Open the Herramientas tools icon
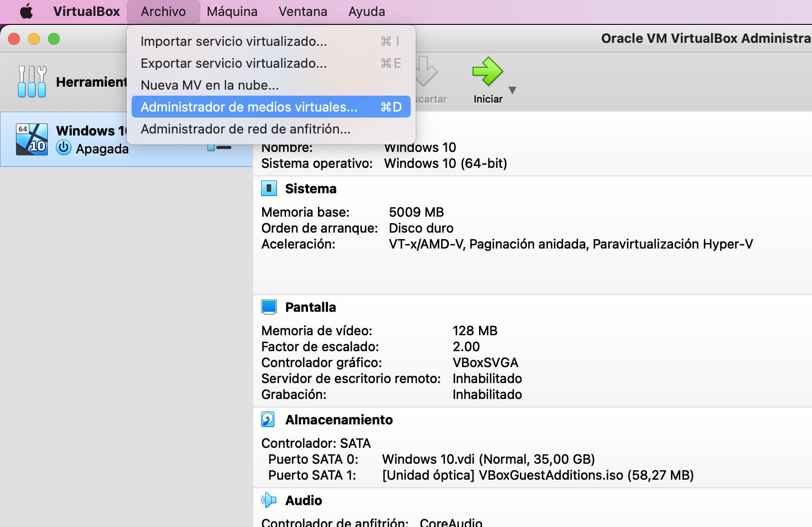This screenshot has width=812, height=527. tap(32, 82)
